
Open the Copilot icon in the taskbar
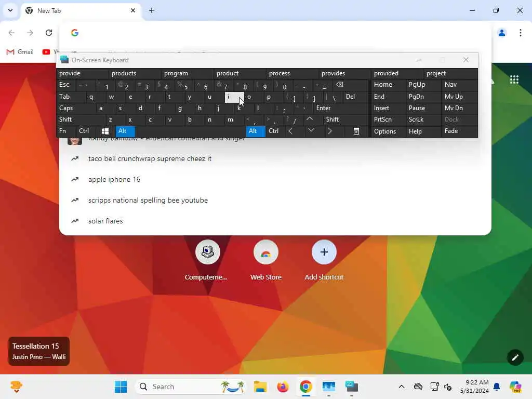515,387
